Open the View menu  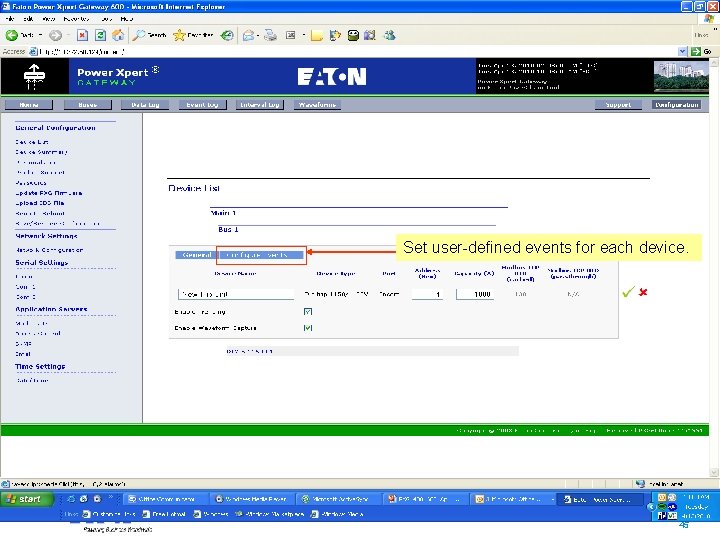coord(49,19)
